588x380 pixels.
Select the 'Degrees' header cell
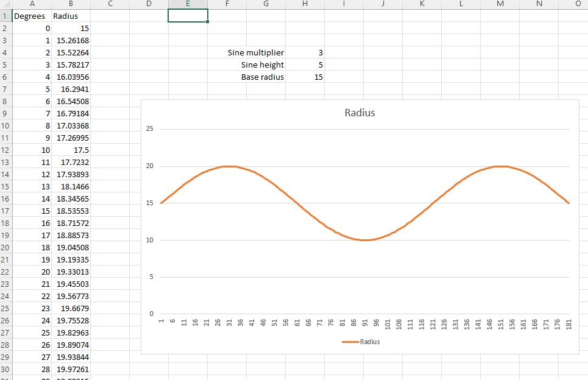(32, 16)
